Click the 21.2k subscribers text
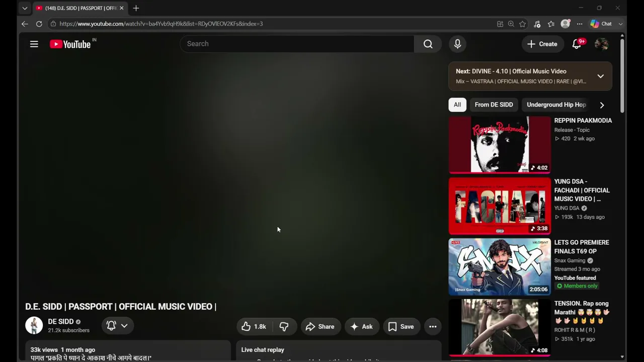 68,330
